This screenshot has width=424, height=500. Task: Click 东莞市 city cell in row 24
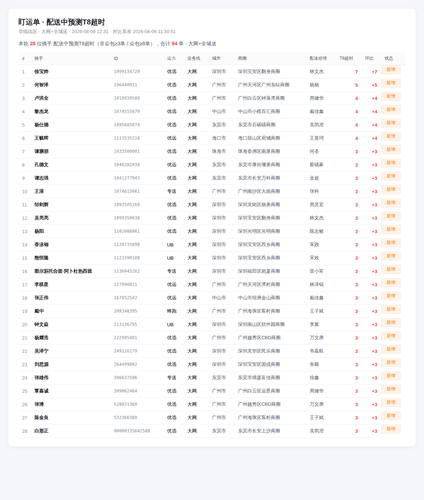click(x=219, y=378)
